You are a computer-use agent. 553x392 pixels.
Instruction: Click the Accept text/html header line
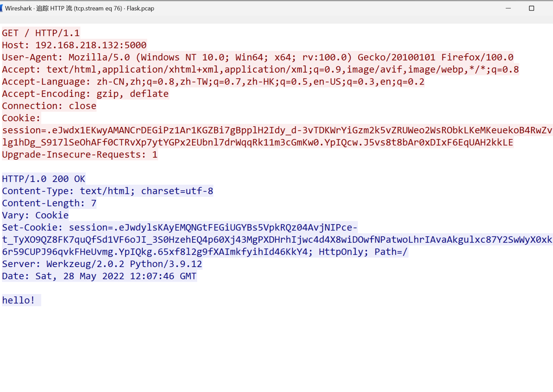pos(260,70)
